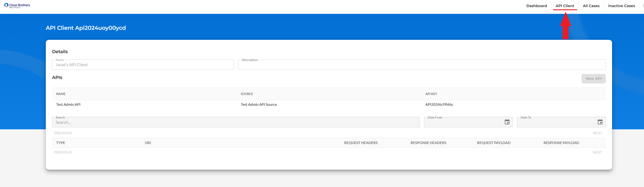The image size is (644, 187).
Task: Open the Date To calendar picker
Action: point(600,122)
